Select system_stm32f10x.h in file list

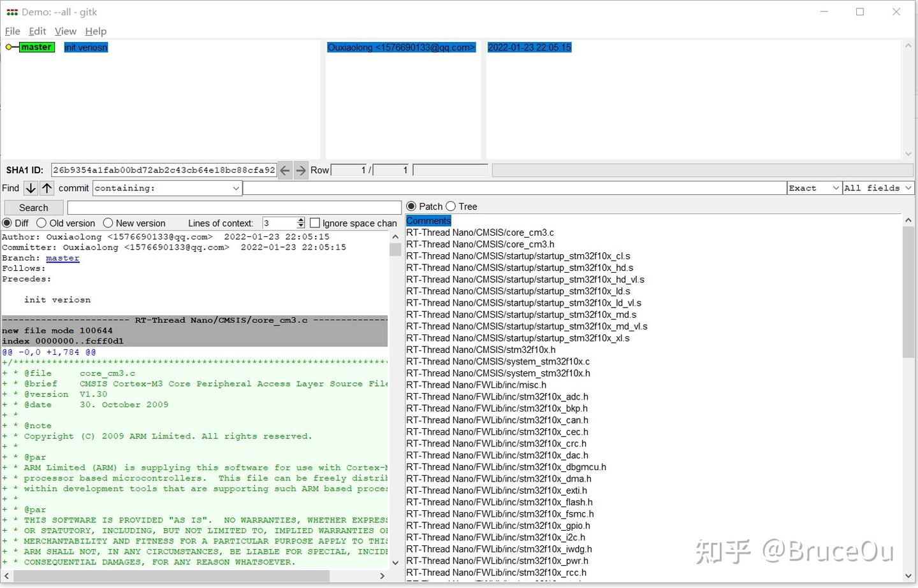[x=498, y=373]
